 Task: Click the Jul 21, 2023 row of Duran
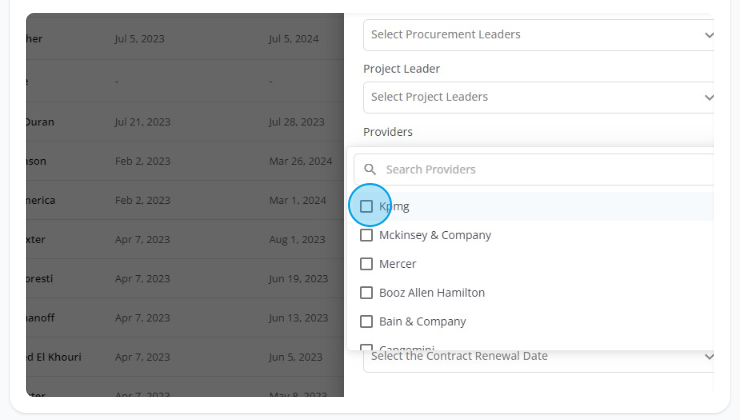pyautogui.click(x=185, y=122)
